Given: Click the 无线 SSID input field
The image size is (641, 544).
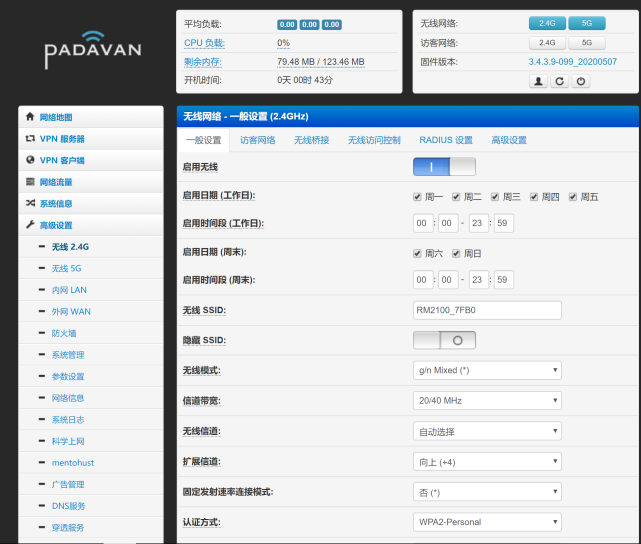Looking at the screenshot, I should point(487,310).
